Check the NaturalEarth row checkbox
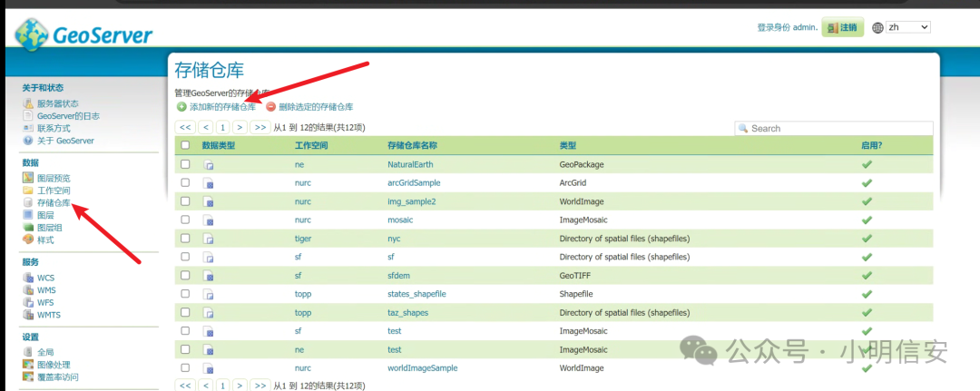 point(185,164)
